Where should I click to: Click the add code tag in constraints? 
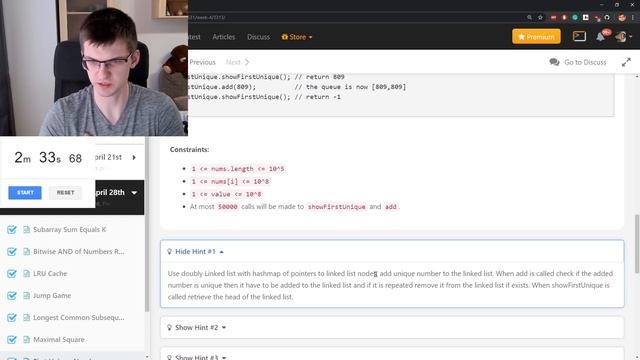[x=391, y=207]
